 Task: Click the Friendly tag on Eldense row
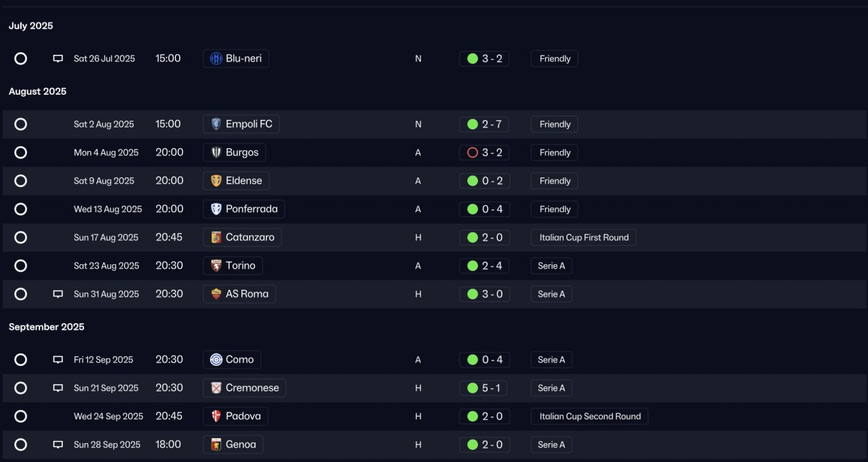tap(555, 181)
